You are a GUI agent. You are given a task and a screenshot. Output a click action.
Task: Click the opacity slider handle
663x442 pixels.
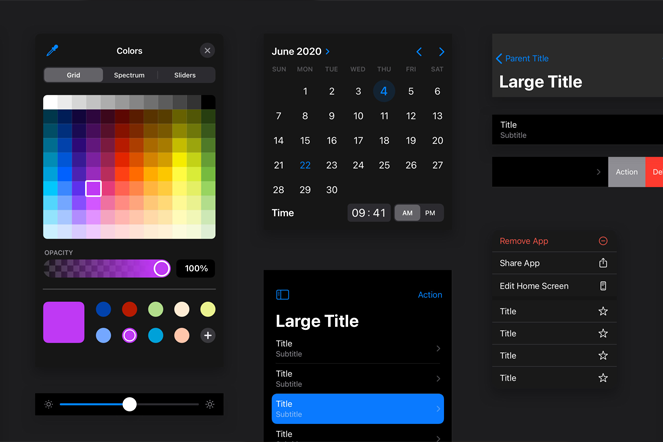click(162, 268)
